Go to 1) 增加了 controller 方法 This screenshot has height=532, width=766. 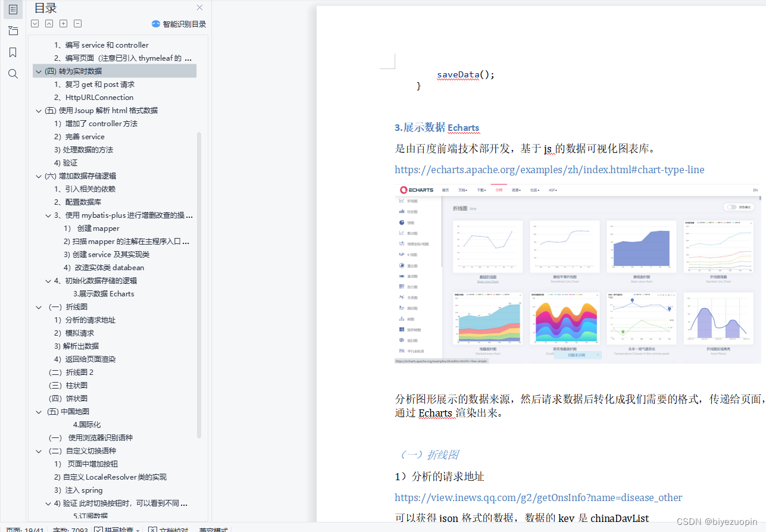click(96, 124)
